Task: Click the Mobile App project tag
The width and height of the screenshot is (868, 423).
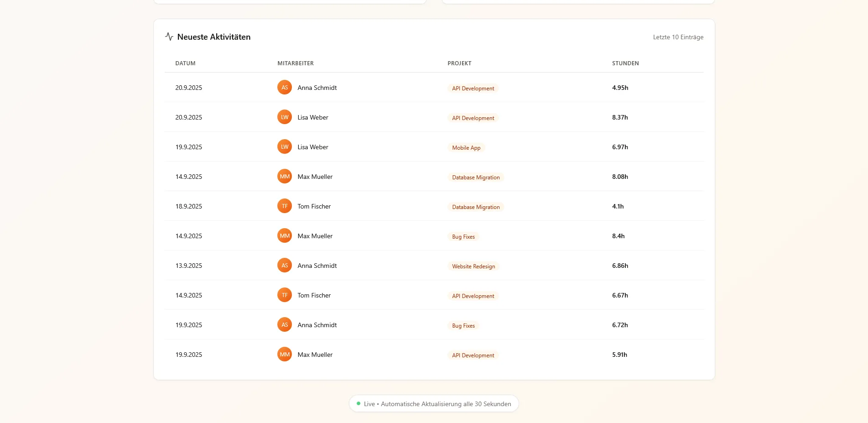Action: (466, 147)
